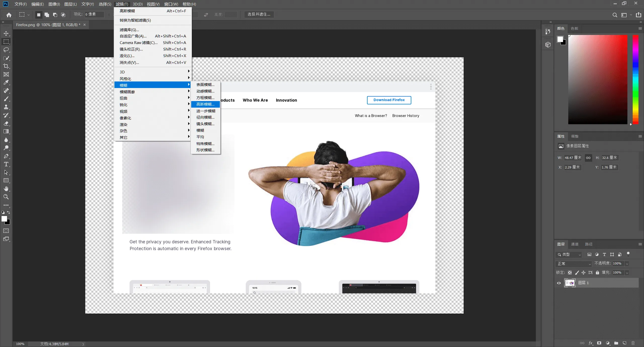
Task: Switch to the 通道 panel tab
Action: [x=575, y=244]
